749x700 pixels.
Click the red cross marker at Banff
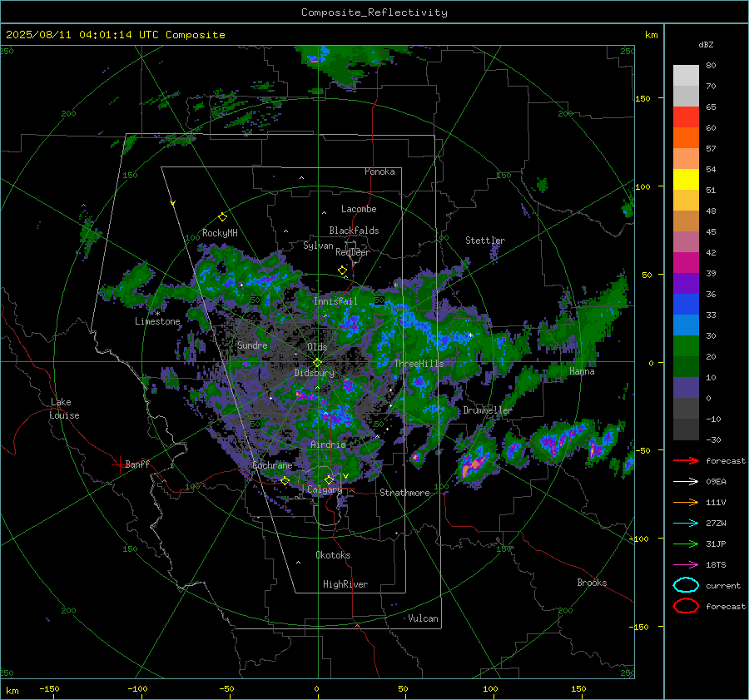(x=119, y=464)
